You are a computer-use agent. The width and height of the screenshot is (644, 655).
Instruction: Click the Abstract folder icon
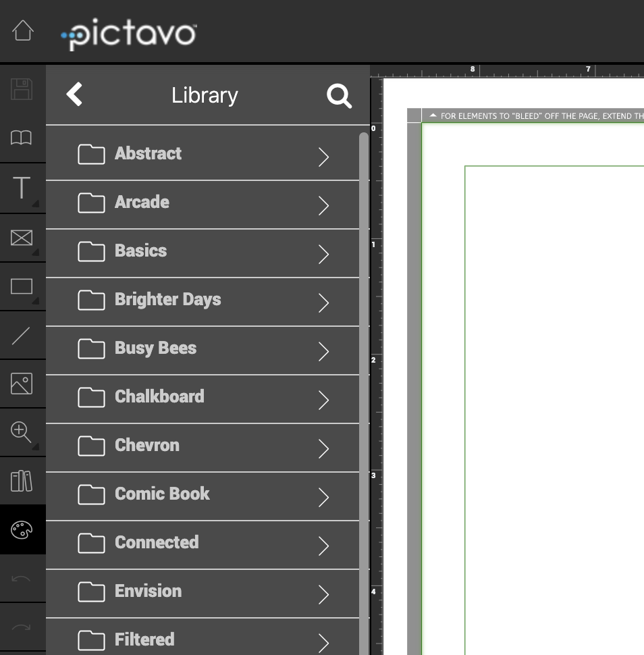coord(91,155)
